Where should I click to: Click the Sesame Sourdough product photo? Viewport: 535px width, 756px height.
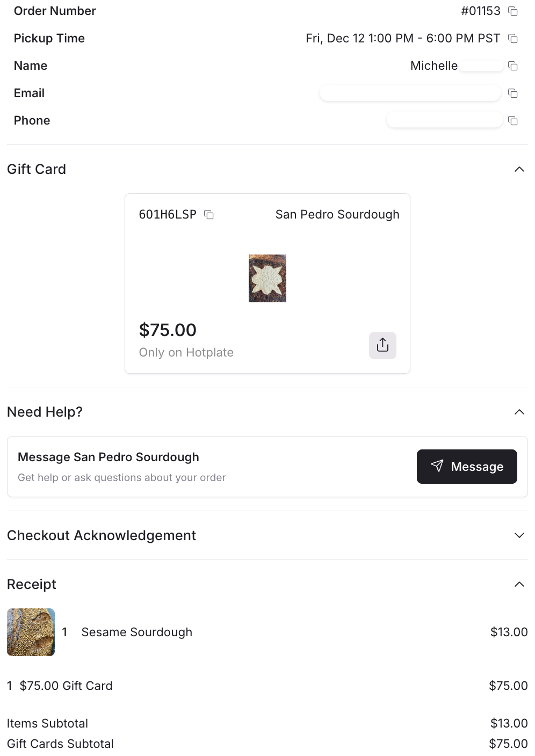coord(31,632)
